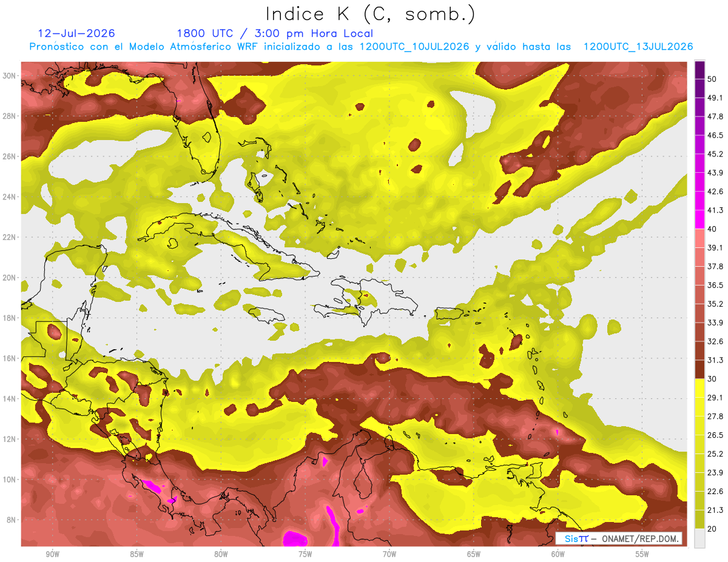Click the legend value "33.9"
The width and height of the screenshot is (728, 562).
[x=715, y=323]
